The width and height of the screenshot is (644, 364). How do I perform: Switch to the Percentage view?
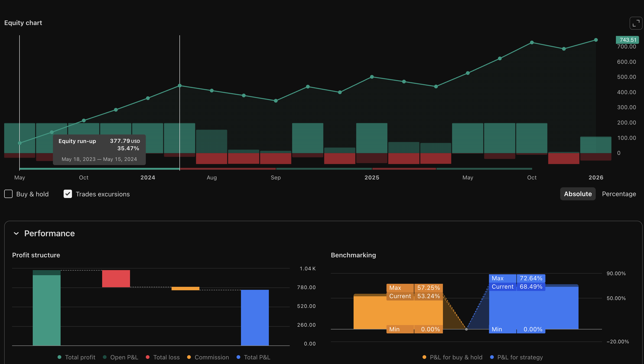coord(619,194)
